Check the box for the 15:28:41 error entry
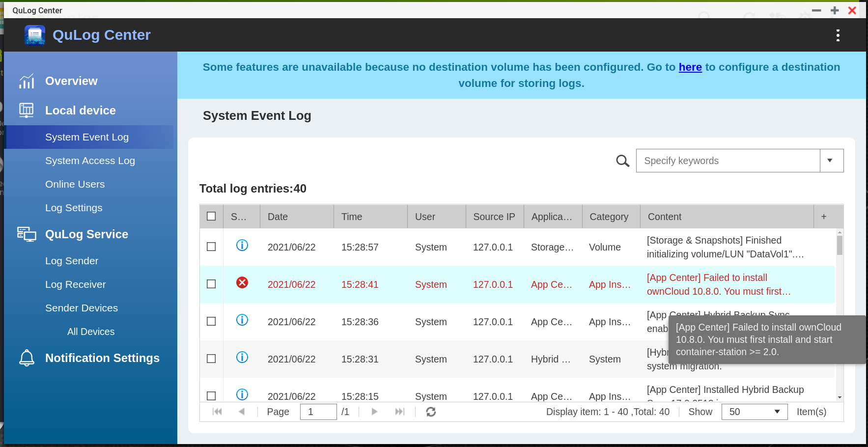This screenshot has width=868, height=447. point(211,284)
